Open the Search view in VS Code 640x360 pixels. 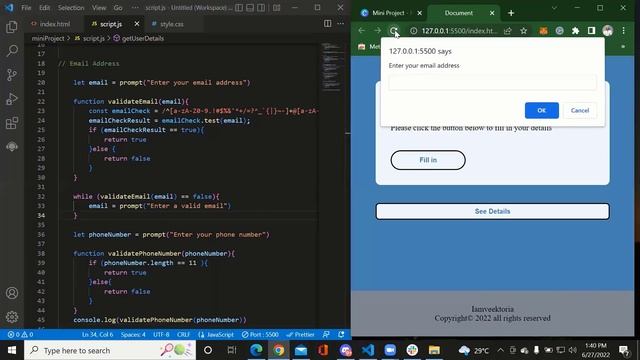pyautogui.click(x=12, y=51)
